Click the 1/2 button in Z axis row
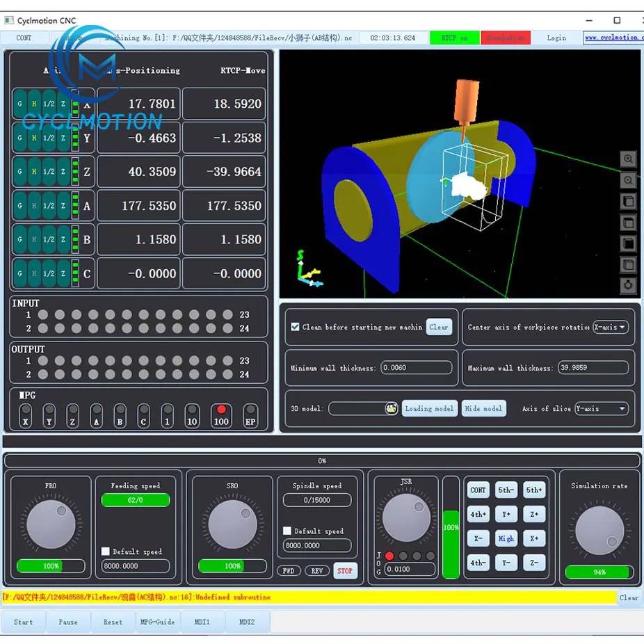The height and width of the screenshot is (644, 644). pyautogui.click(x=49, y=172)
